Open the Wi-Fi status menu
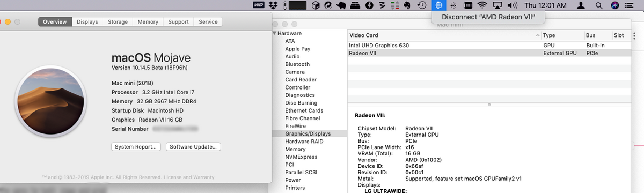 pyautogui.click(x=482, y=5)
